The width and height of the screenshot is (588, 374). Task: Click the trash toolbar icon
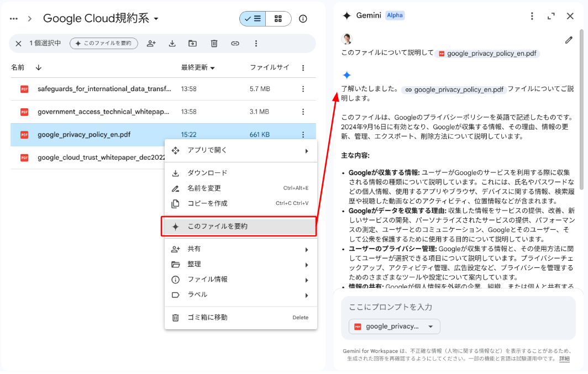[x=214, y=44]
